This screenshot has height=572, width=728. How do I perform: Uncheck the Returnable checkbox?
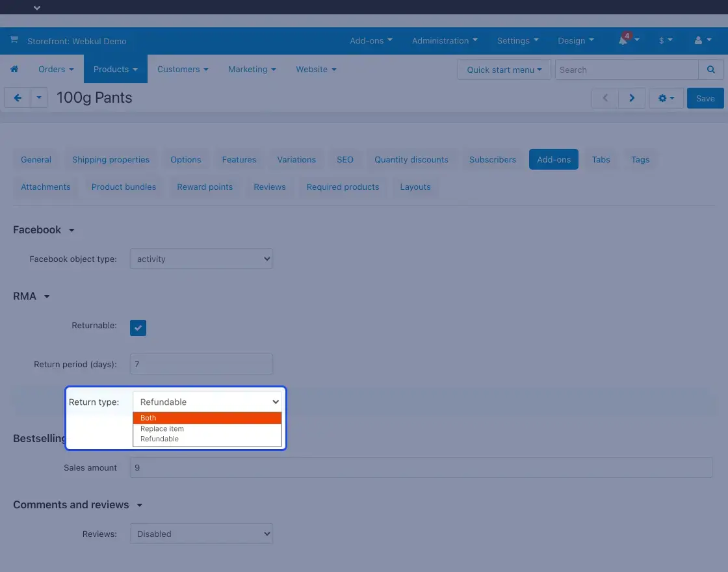coord(138,328)
